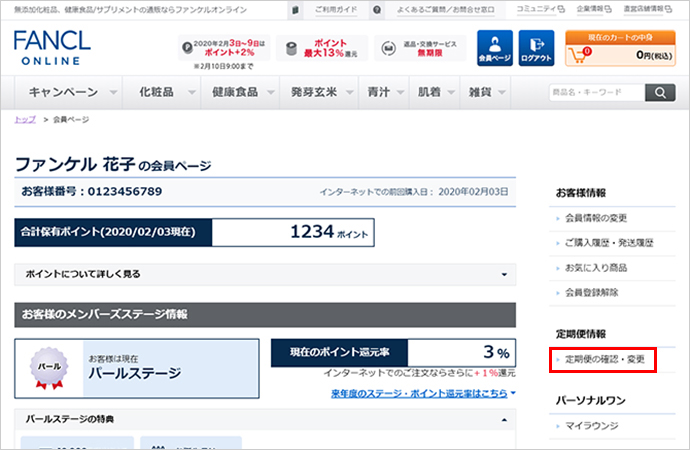Click the ログアウト logout icon
This screenshot has height=450, width=690.
pyautogui.click(x=537, y=48)
